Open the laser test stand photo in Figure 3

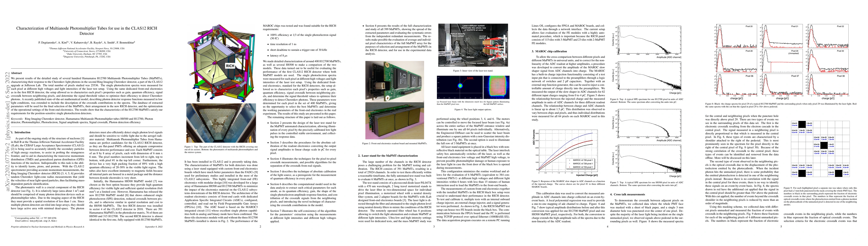(473, 45)
